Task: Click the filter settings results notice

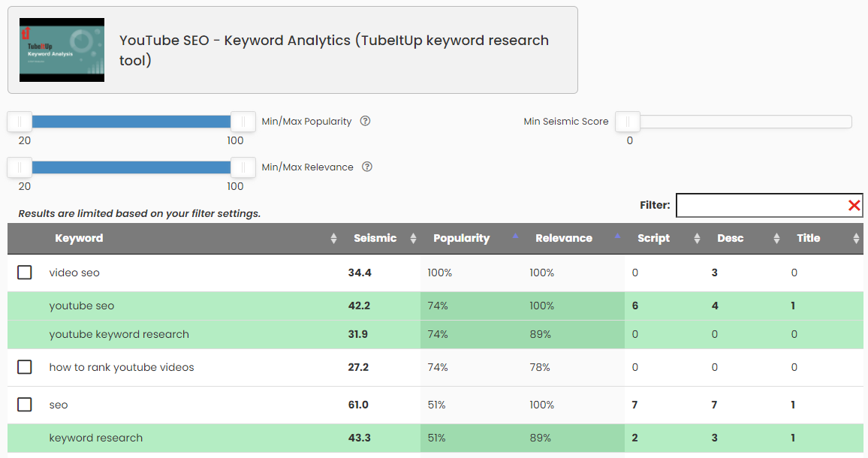Action: 140,214
